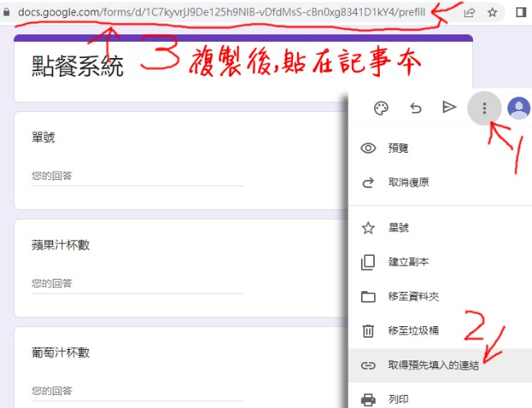Screen dimensions: 532x408
Task: Click the lock icon beside the URL
Action: pos(7,12)
